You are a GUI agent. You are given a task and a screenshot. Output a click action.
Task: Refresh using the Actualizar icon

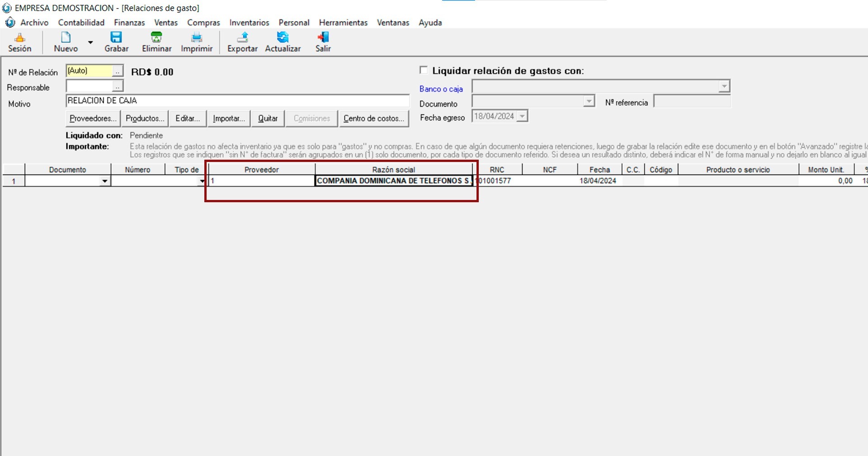pos(283,38)
